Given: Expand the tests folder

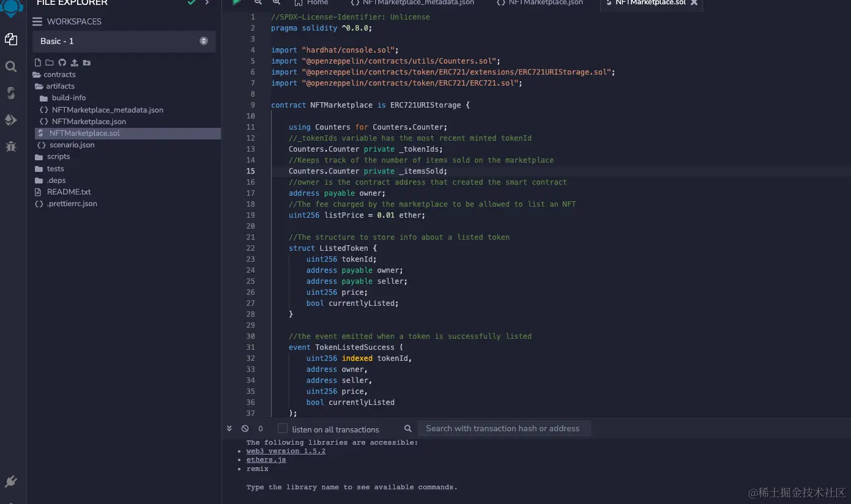Looking at the screenshot, I should tap(50, 169).
